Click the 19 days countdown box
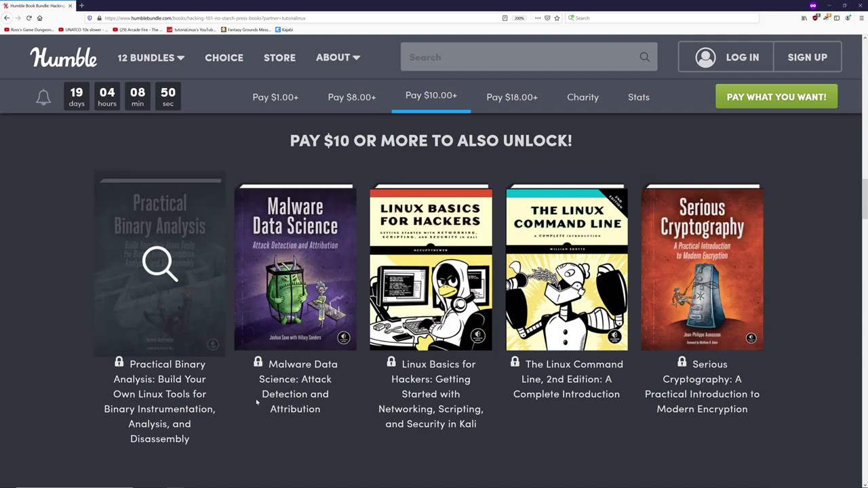 [77, 96]
